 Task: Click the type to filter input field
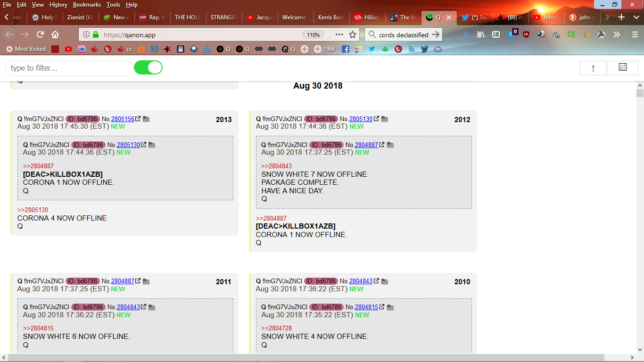(69, 68)
